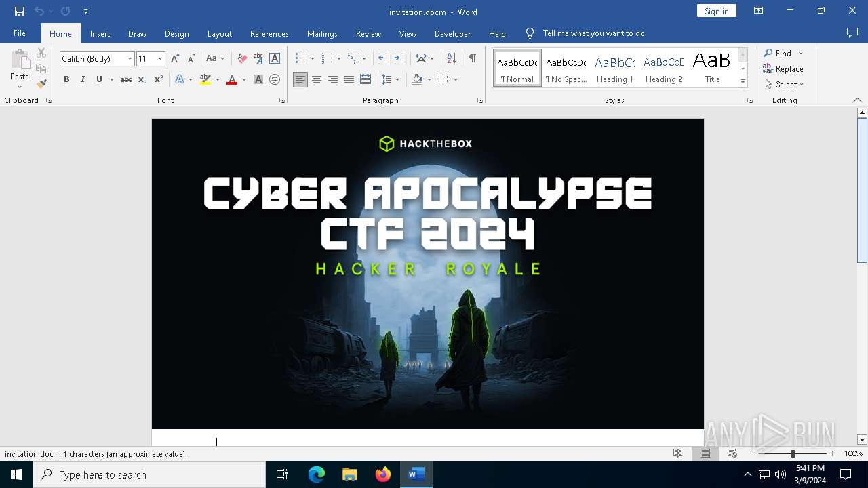Click the Character Shading icon
Image resolution: width=868 pixels, height=488 pixels.
[258, 79]
